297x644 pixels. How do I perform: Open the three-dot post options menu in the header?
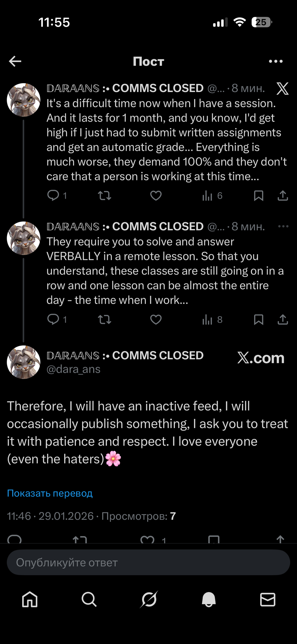tap(276, 61)
